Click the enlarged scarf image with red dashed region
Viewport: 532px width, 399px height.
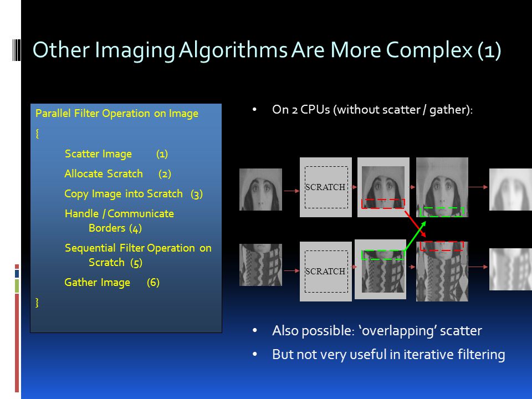442,272
